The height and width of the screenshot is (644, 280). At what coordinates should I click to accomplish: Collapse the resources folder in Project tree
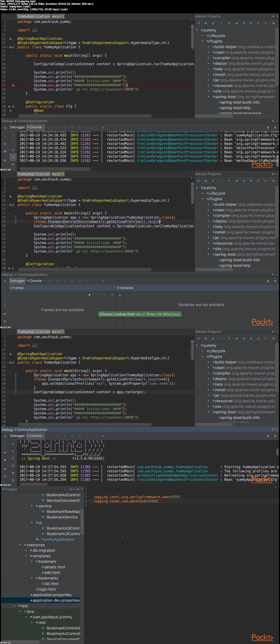tap(20, 545)
